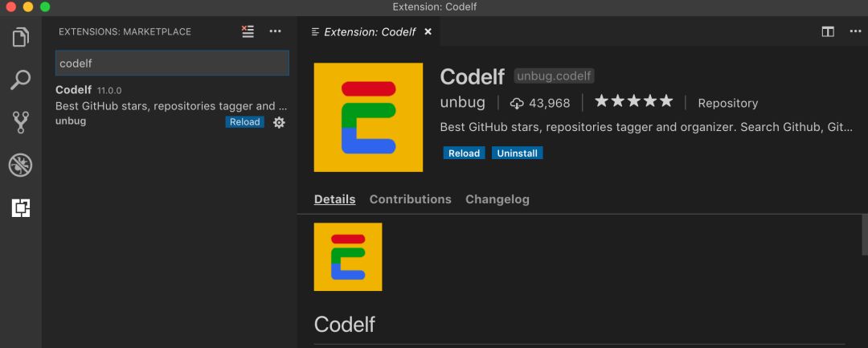Open the Explorer view in activity bar
The width and height of the screenshot is (868, 348).
[x=21, y=38]
